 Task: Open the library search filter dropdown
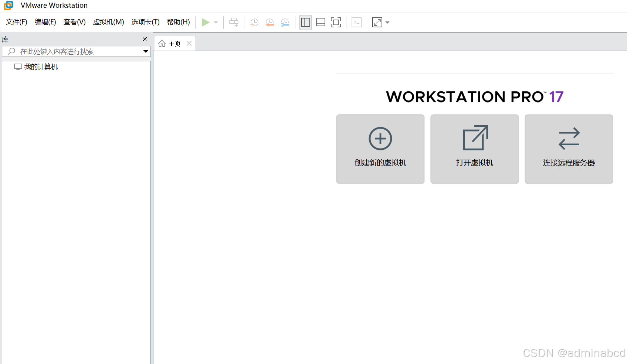pos(146,51)
